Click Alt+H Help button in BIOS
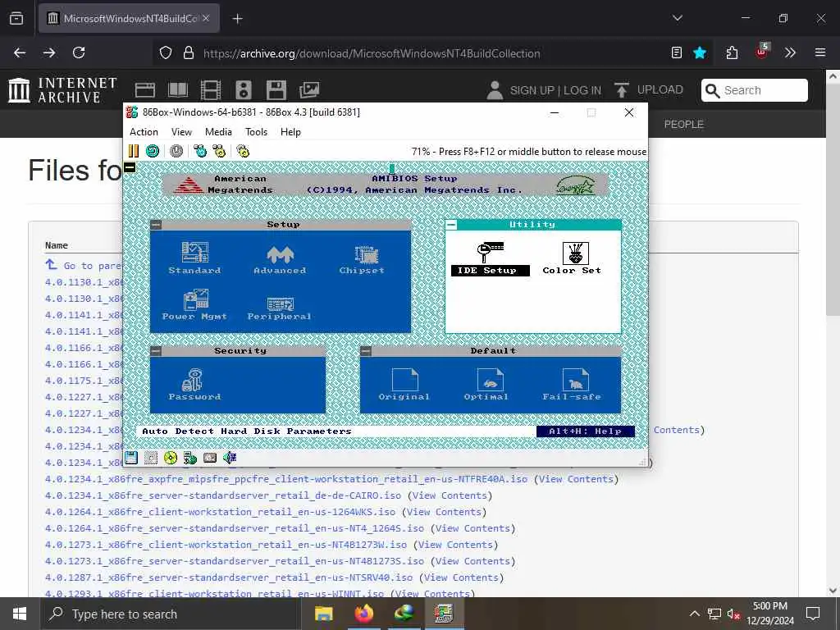Screen dimensions: 840x630 [586, 431]
